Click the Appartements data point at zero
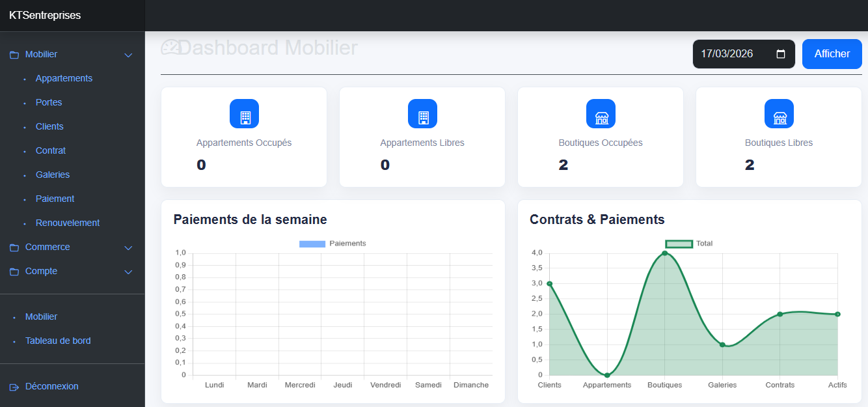The height and width of the screenshot is (407, 868). tap(607, 375)
